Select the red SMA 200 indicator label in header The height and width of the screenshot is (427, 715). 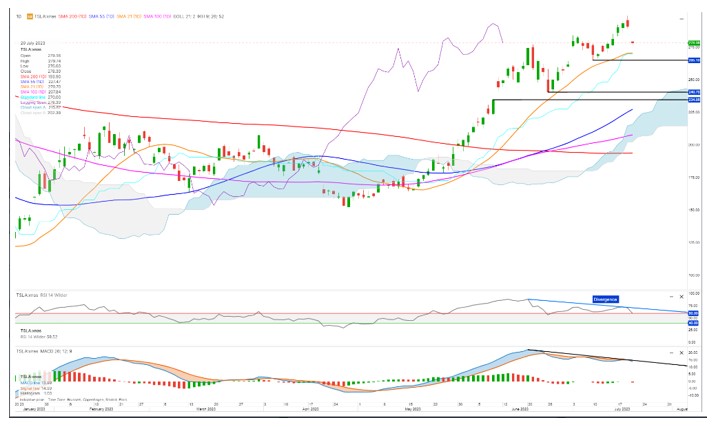72,16
